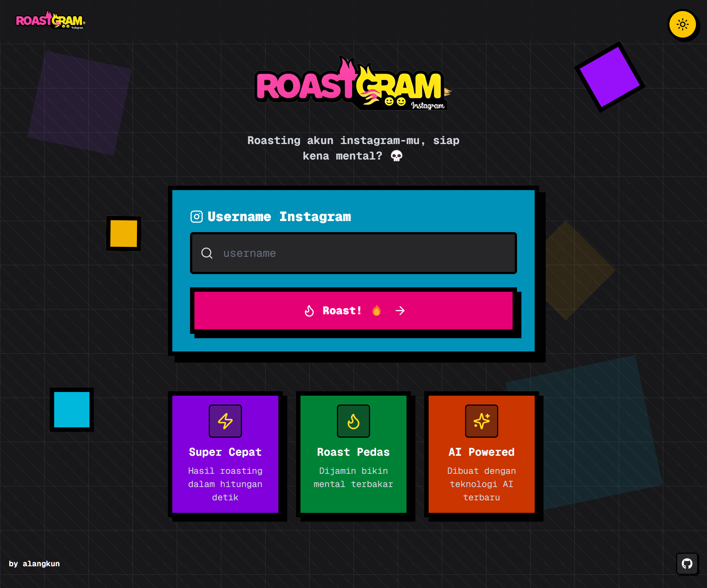This screenshot has height=588, width=707.
Task: Click the arrow icon on Roast button
Action: coord(400,311)
